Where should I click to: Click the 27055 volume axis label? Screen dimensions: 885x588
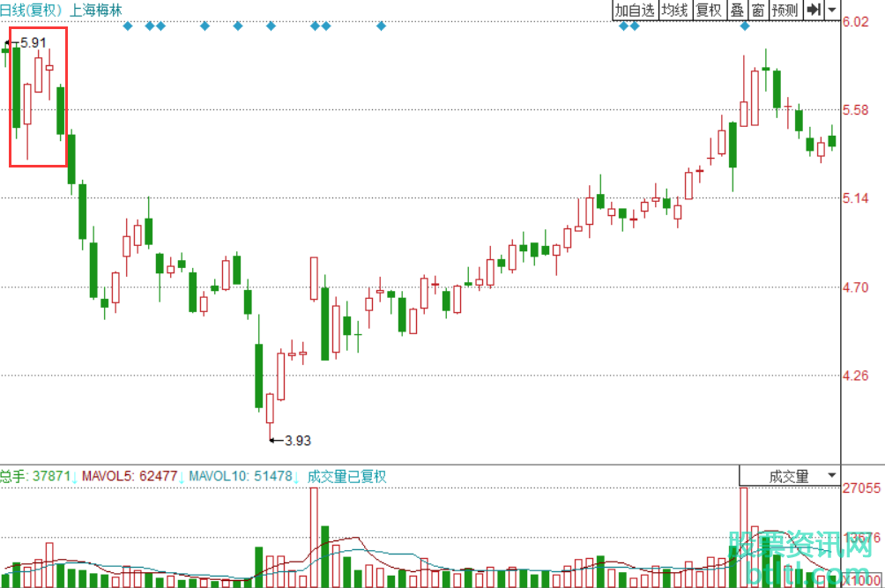(861, 488)
